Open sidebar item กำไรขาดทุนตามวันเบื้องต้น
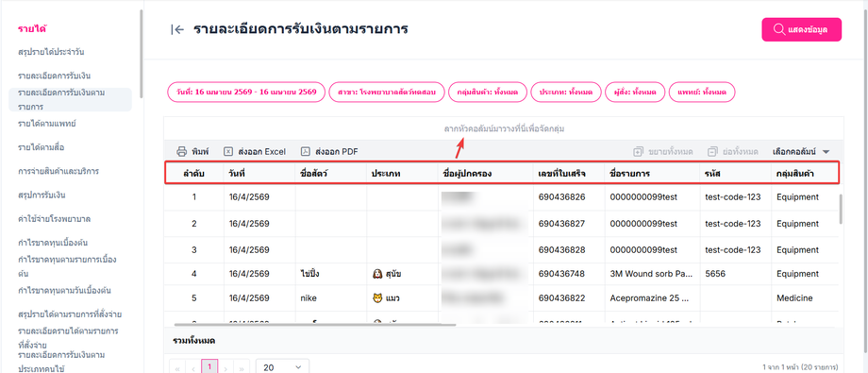Screen dimensions: 868x373 65,290
